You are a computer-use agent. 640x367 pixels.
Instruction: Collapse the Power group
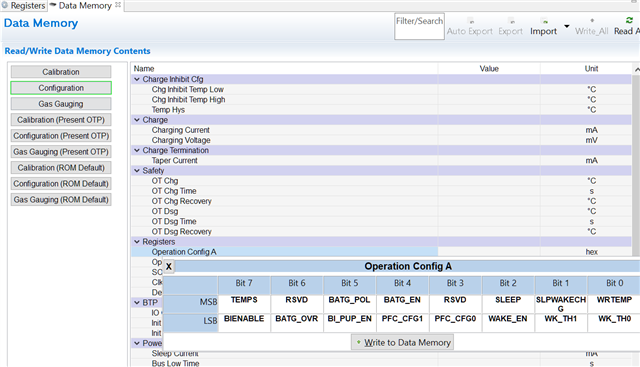pyautogui.click(x=137, y=343)
